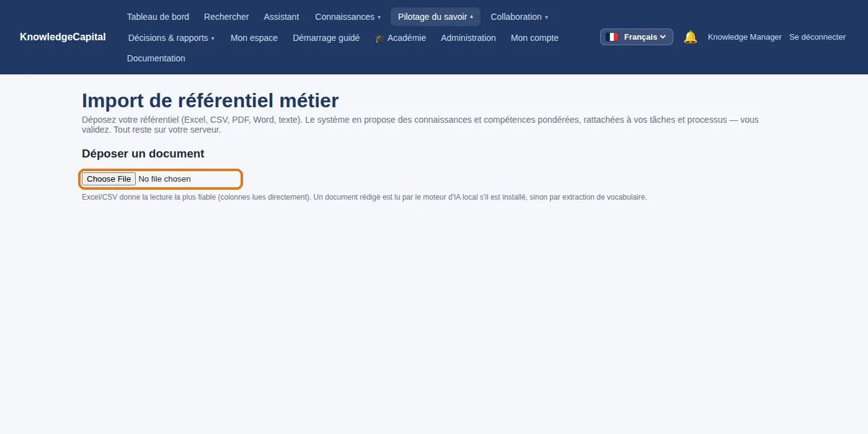Screen dimensions: 868x434
Task: Open Démarrage guidé
Action: (326, 38)
